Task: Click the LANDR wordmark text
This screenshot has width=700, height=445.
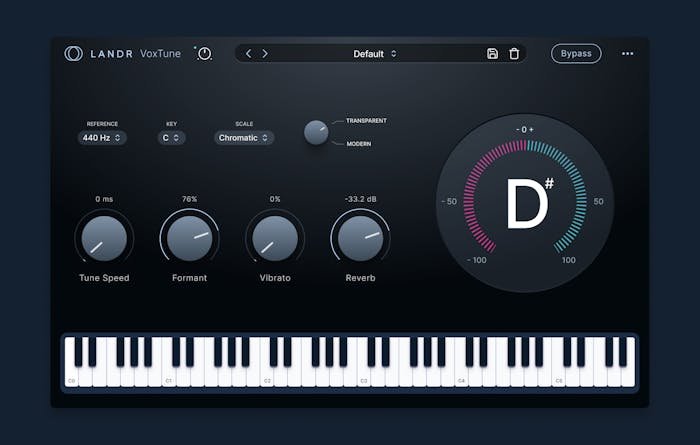Action: tap(111, 54)
